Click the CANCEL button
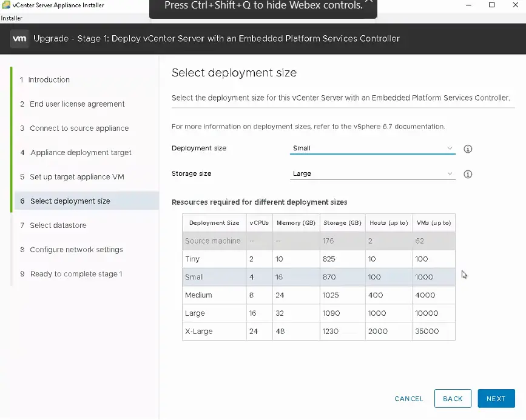This screenshot has height=420, width=526. 408,399
